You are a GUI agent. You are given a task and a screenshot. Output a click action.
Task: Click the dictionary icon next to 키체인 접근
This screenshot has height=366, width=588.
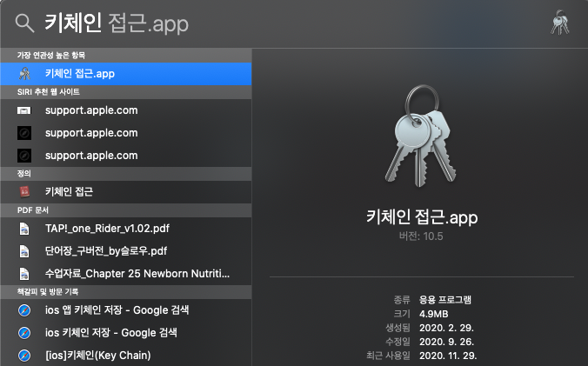tap(24, 192)
